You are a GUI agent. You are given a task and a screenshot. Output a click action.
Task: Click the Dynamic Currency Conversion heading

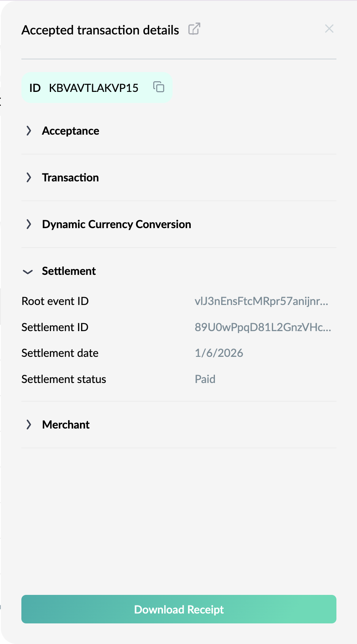click(x=116, y=224)
